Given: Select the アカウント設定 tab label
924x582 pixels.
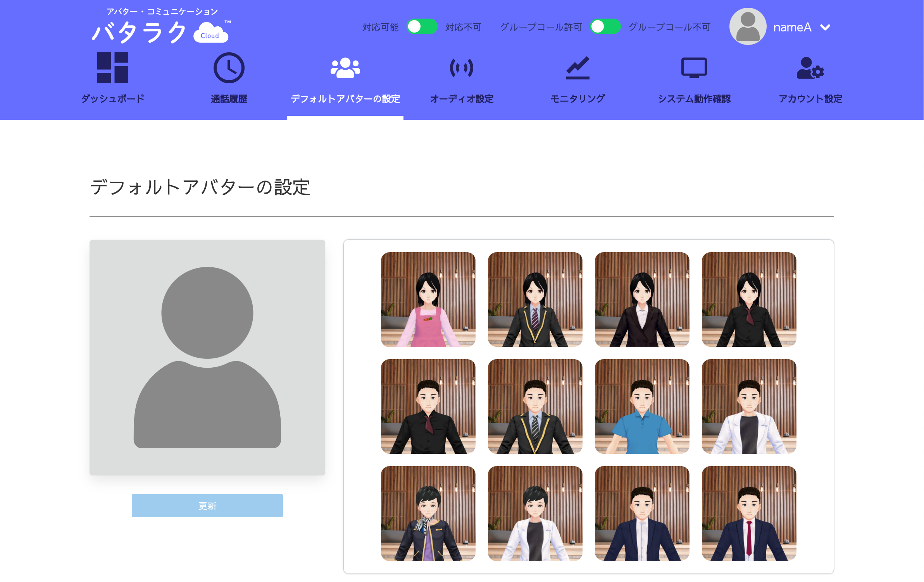Looking at the screenshot, I should (810, 99).
